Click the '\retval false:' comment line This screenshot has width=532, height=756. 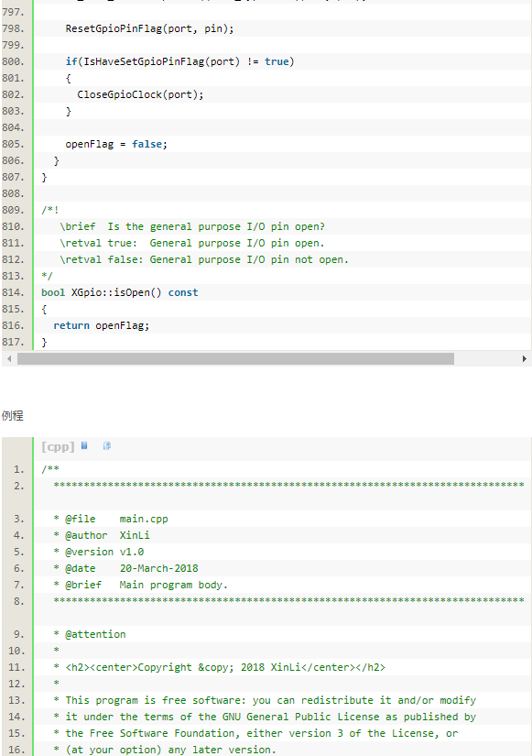pyautogui.click(x=204, y=259)
